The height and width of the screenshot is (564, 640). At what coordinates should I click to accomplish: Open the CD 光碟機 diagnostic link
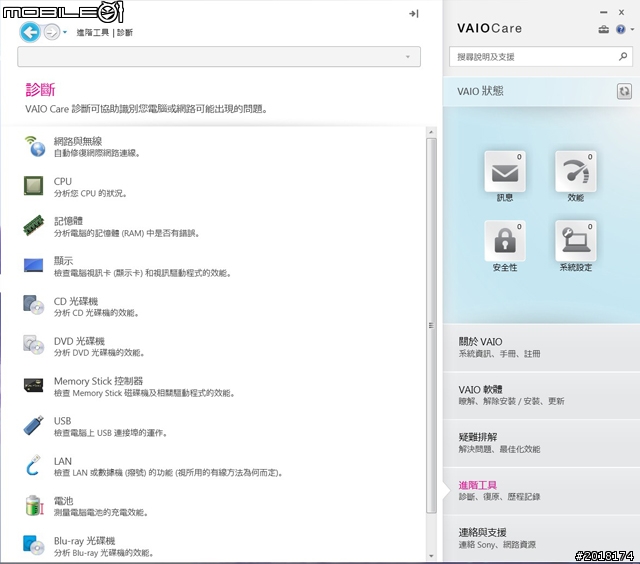click(76, 301)
